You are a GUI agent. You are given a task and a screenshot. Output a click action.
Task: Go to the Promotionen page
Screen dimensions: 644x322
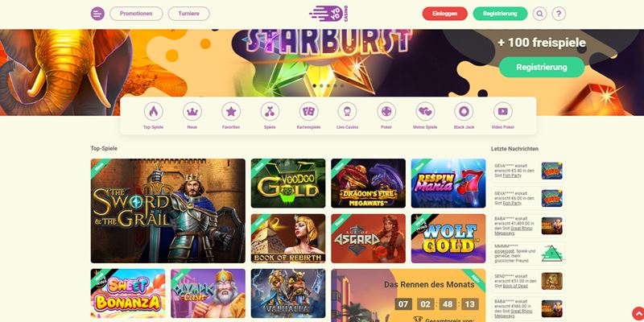click(136, 14)
